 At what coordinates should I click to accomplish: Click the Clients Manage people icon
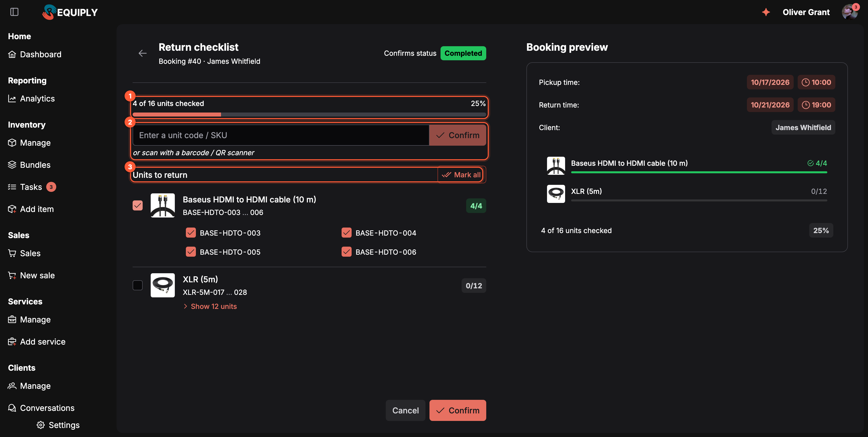[12, 386]
